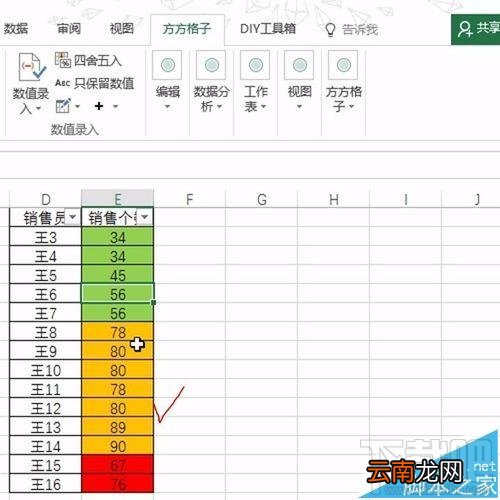The image size is (500, 500).
Task: Click the 销售个数 header cell
Action: [x=118, y=218]
